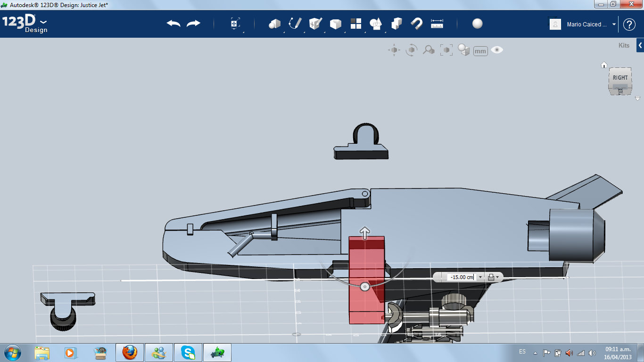This screenshot has height=362, width=644.
Task: Click the user avatar picture
Action: tap(555, 24)
